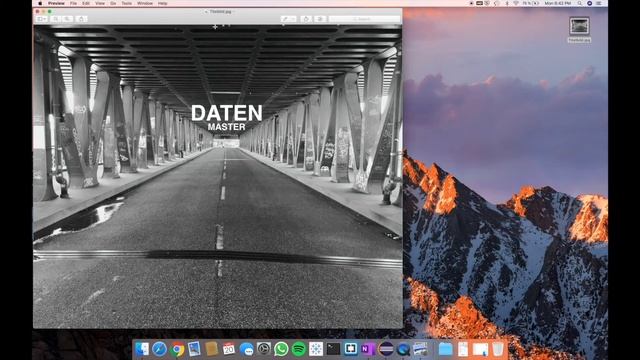Show the Markup Toolbar in Preview
This screenshot has height=360, width=640.
click(320, 19)
